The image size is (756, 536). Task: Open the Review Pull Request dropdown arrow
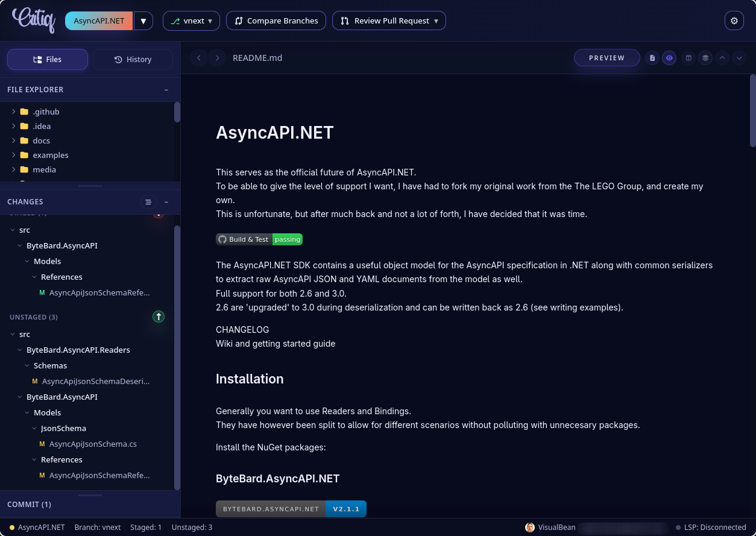[x=436, y=20]
